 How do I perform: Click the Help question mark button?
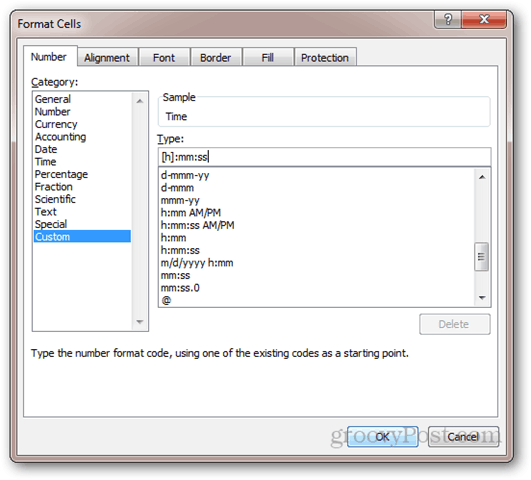pyautogui.click(x=447, y=19)
